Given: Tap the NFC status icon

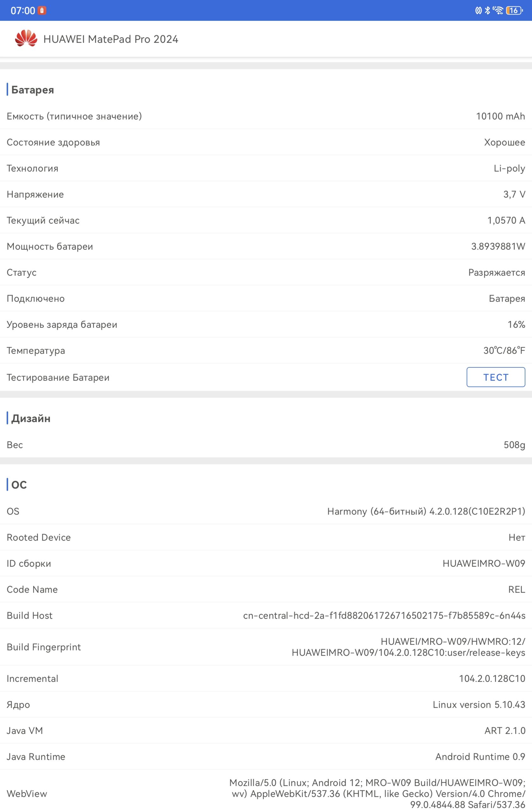Looking at the screenshot, I should (x=478, y=10).
